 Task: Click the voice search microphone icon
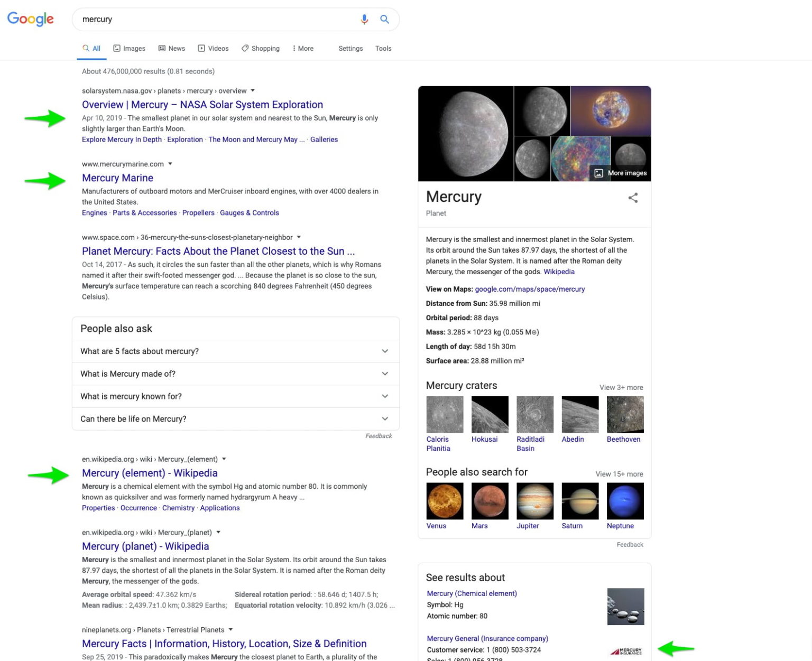coord(364,19)
